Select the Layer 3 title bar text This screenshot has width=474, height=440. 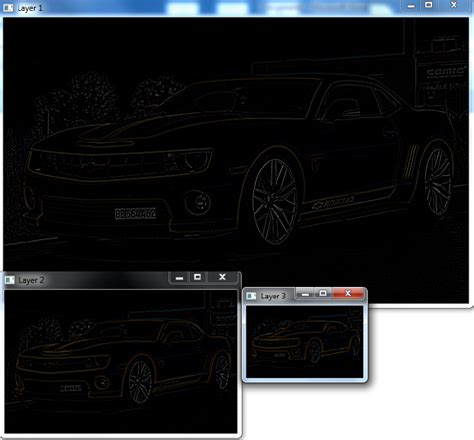(273, 296)
